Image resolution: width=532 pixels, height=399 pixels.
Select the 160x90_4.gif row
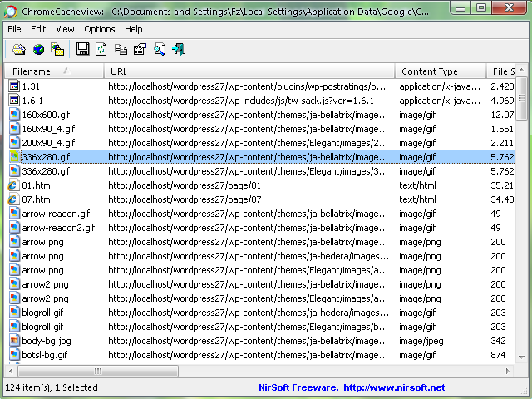[261, 129]
